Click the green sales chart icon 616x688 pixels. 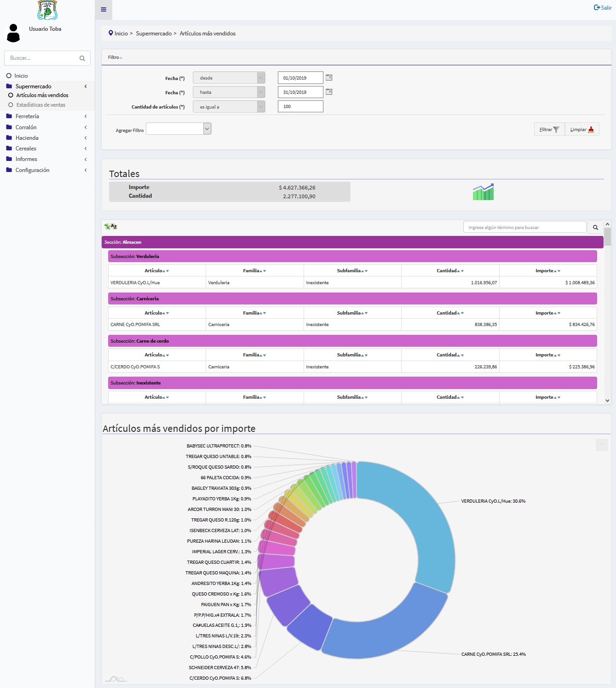tap(483, 192)
